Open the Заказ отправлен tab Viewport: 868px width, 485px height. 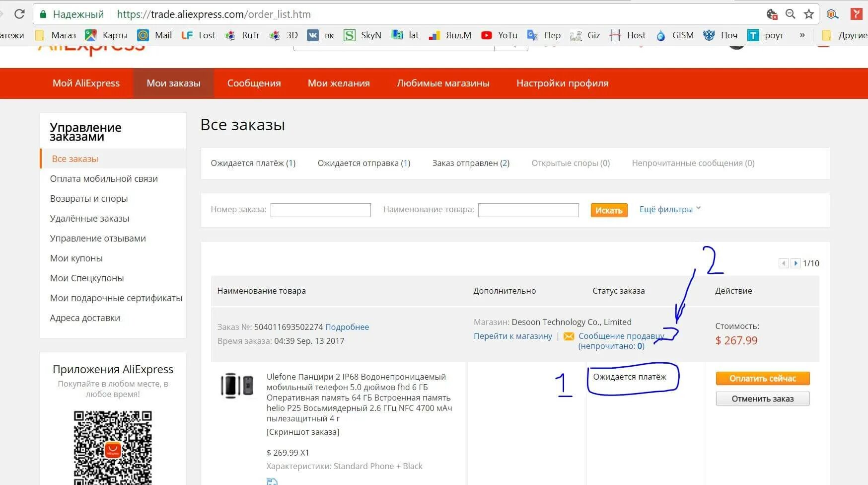pyautogui.click(x=470, y=162)
